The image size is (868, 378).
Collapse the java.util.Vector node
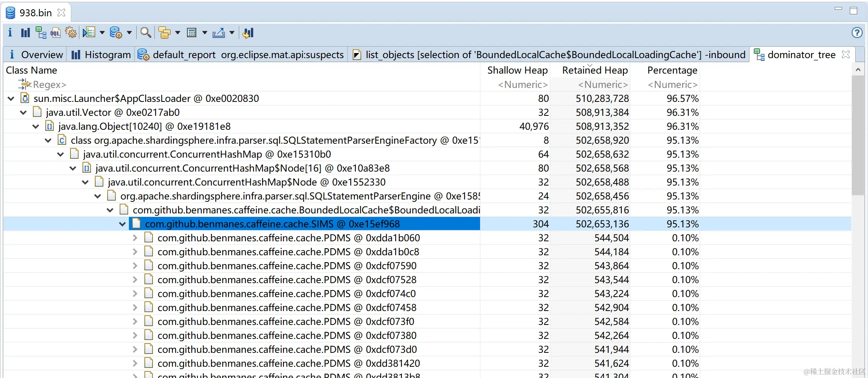coord(23,113)
